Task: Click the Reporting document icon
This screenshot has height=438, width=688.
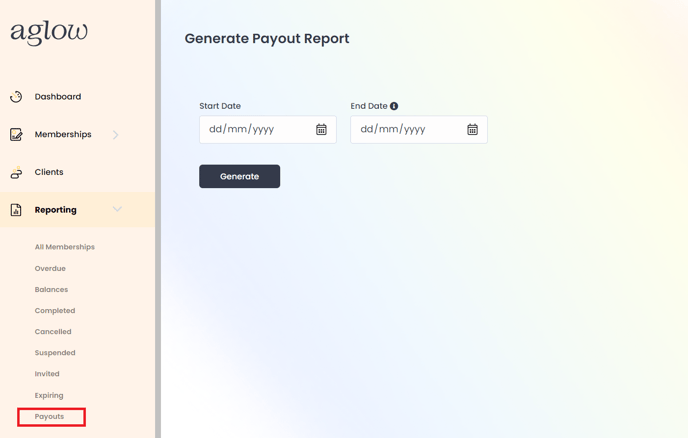Action: tap(16, 210)
